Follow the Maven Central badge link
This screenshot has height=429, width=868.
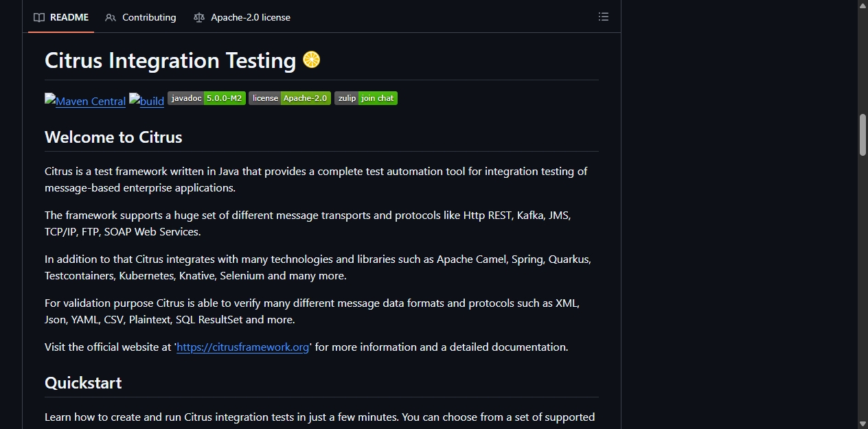(85, 100)
